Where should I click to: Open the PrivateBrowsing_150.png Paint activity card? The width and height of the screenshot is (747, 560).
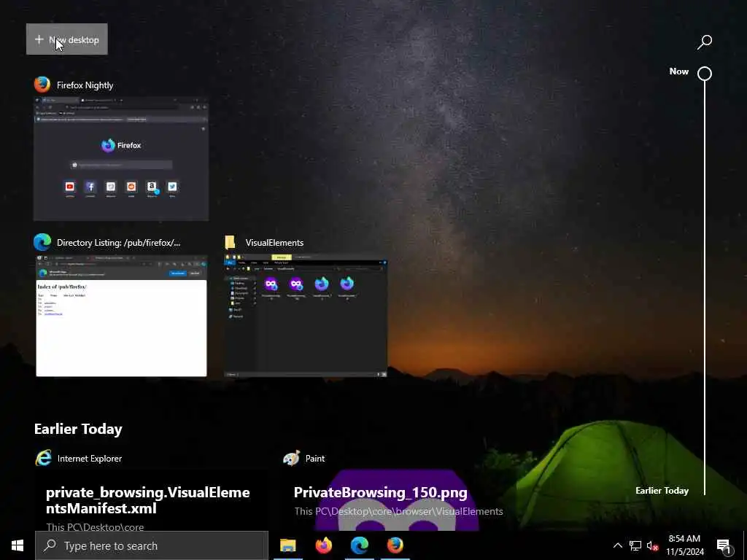(x=399, y=500)
